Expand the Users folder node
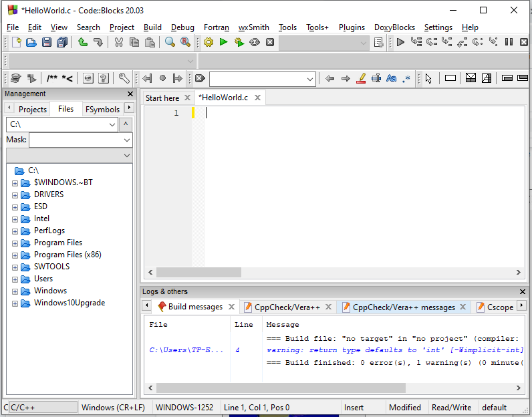Image resolution: width=532 pixels, height=417 pixels. pos(15,279)
